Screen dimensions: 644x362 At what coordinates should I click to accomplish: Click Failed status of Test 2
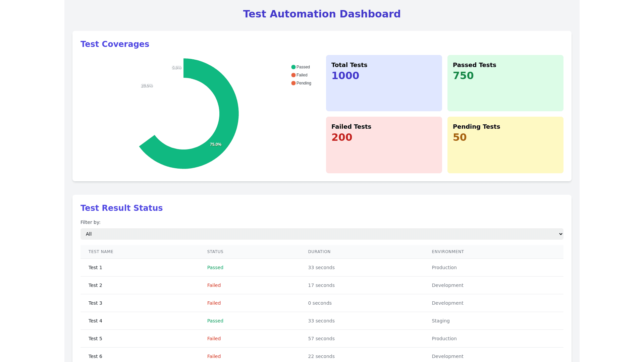click(214, 285)
